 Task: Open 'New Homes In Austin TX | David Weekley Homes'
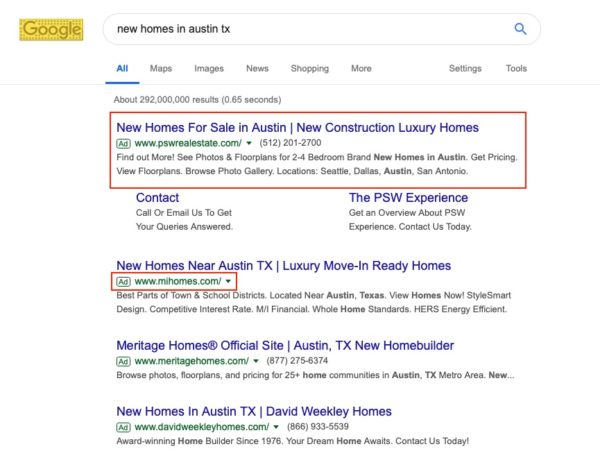254,411
